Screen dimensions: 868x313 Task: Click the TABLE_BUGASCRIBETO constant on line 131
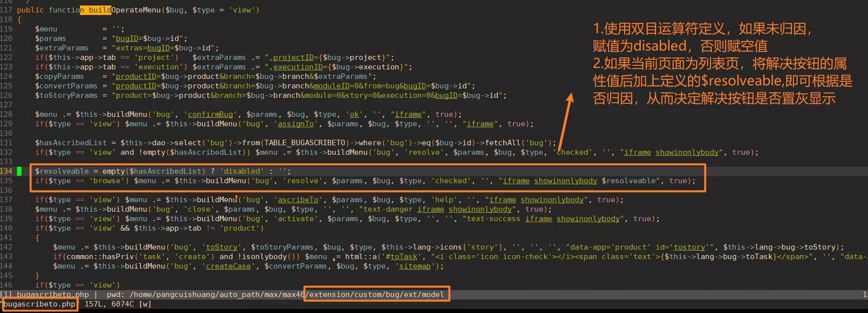pos(305,143)
